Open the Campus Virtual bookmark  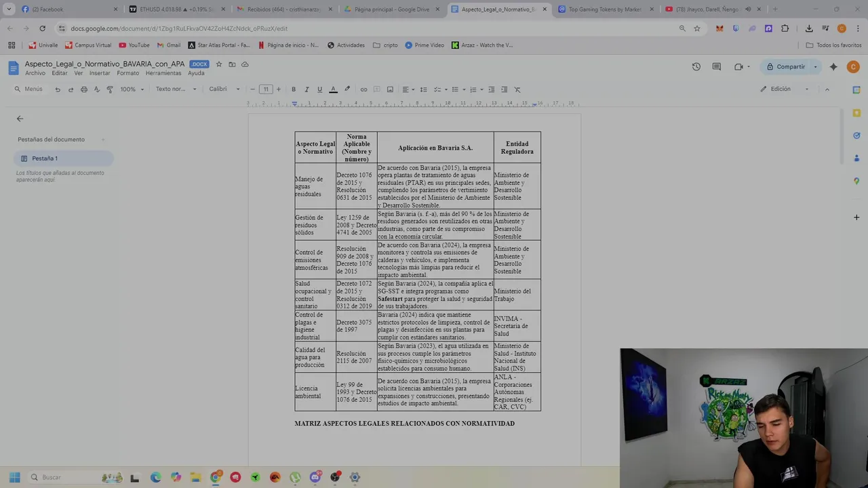coord(88,45)
